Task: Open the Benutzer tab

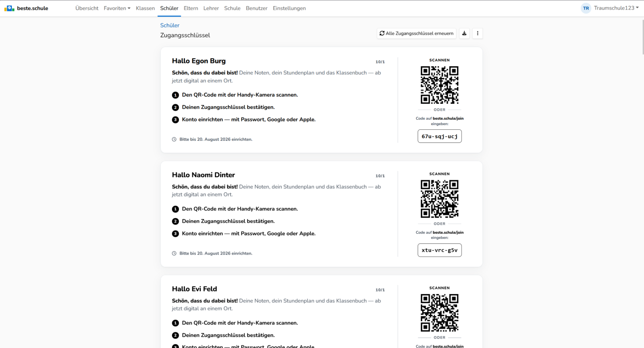Action: coord(257,8)
